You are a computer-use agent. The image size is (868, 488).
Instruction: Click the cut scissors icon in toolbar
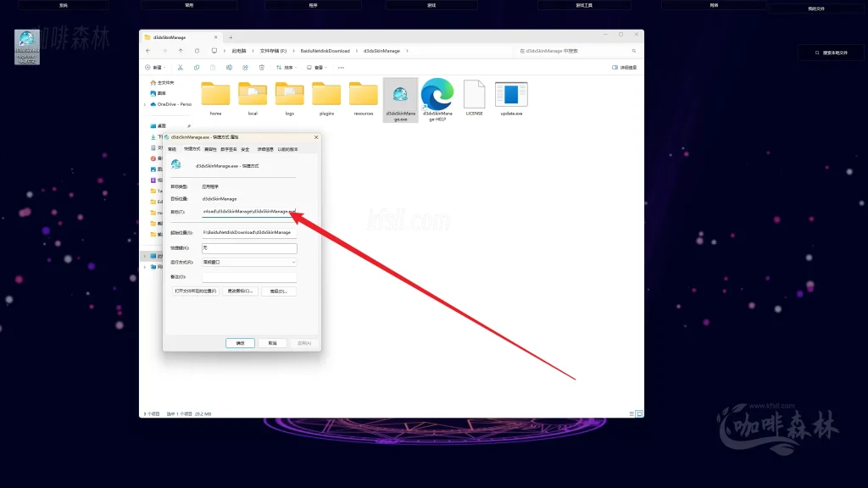(181, 68)
